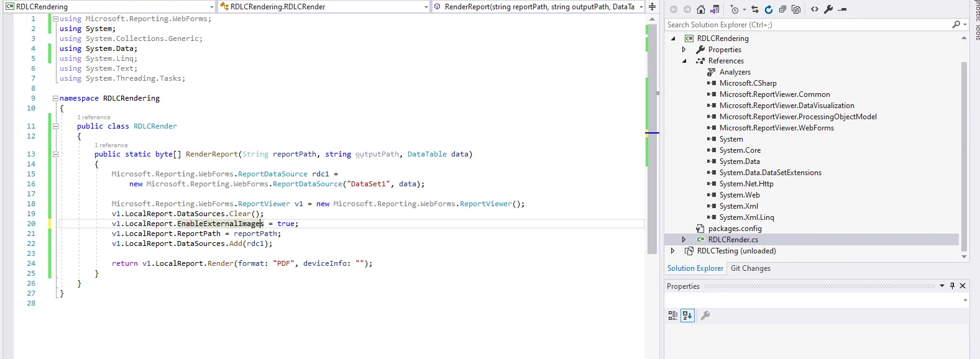Click Sync with Active Document arrows icon
980x359 pixels.
pos(754,9)
